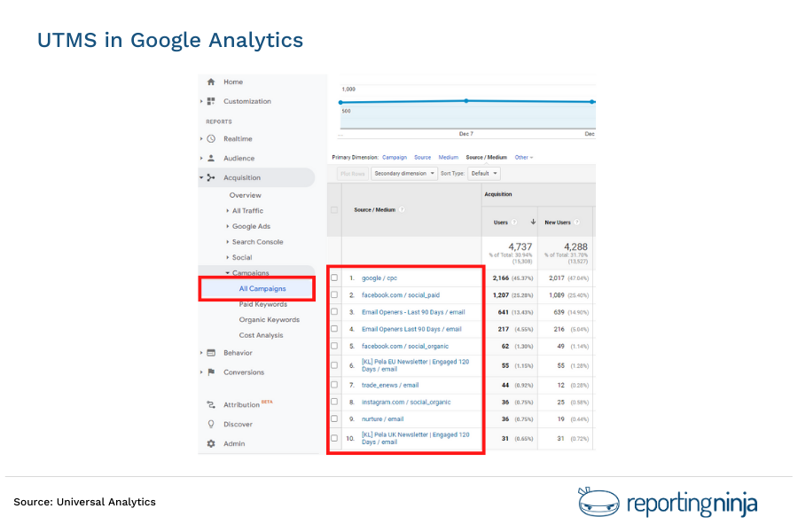Select the Acquisition icon in the sidebar
This screenshot has height=532, width=798.
coord(210,177)
